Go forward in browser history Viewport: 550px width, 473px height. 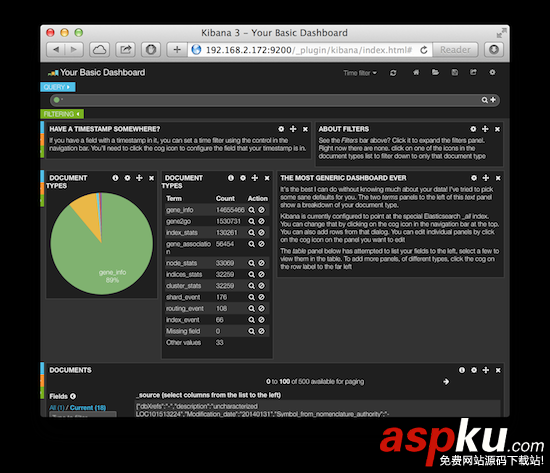pyautogui.click(x=74, y=50)
